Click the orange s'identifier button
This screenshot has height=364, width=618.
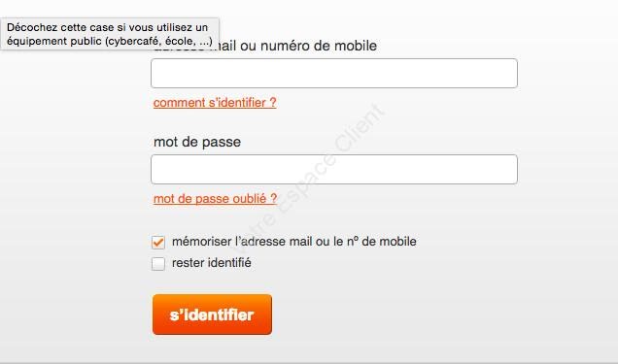click(212, 314)
